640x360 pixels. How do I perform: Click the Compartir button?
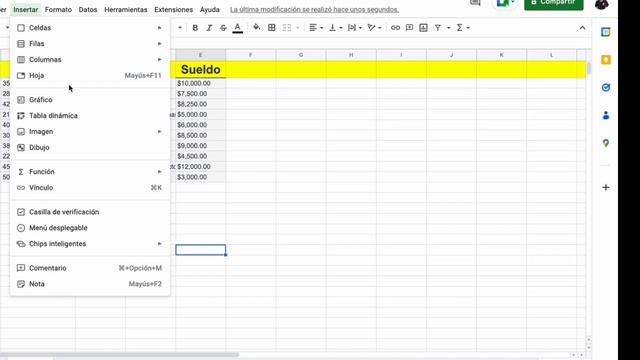553,3
